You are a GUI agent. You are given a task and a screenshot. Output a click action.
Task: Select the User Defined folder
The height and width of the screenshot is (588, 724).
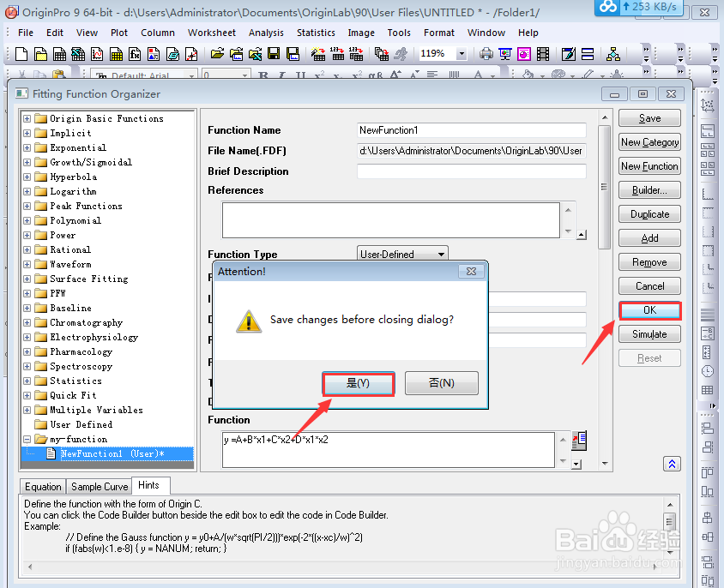tap(81, 424)
